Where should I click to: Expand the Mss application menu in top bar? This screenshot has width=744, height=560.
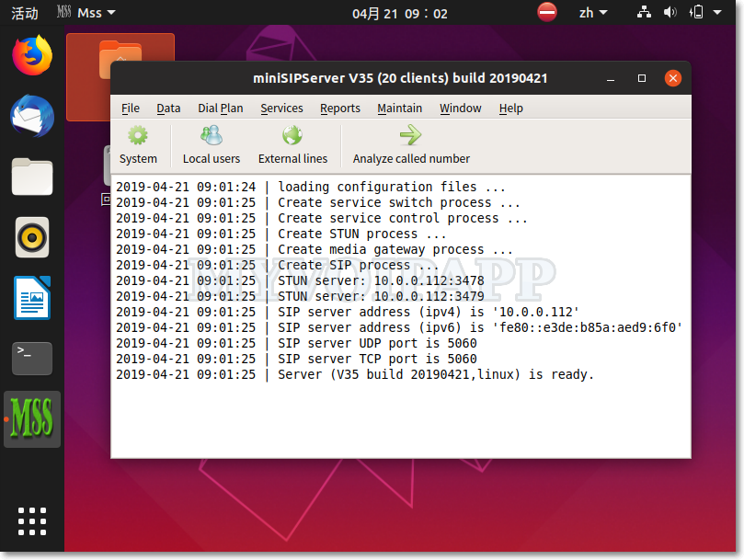[86, 13]
